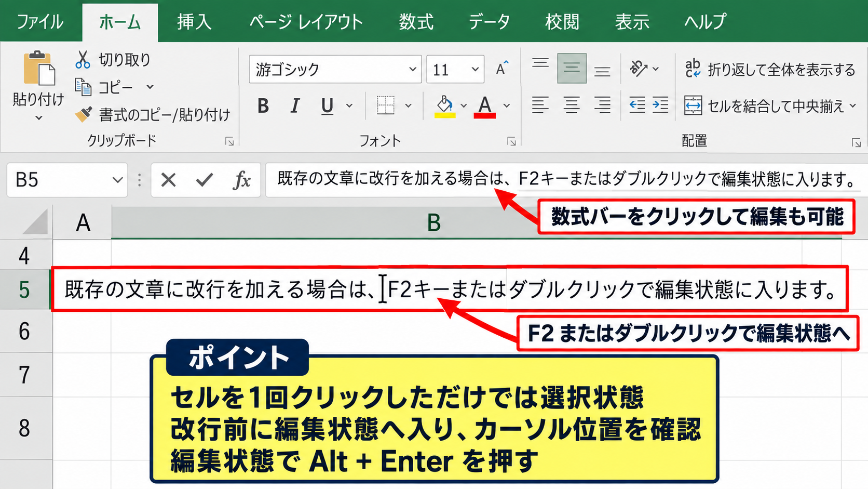
Task: Apply cell borders icon
Action: pos(386,105)
